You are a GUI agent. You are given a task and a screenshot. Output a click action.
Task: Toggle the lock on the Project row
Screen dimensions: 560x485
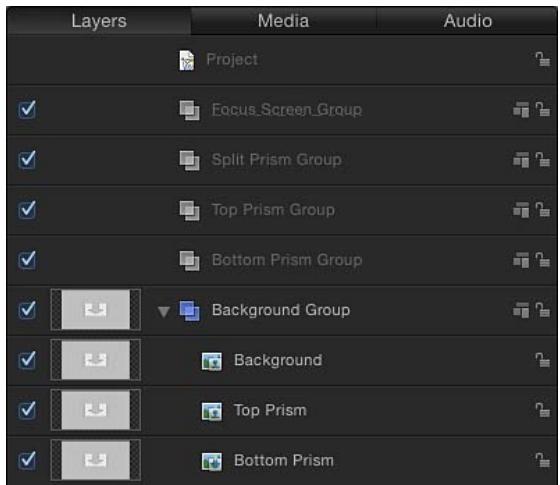[x=542, y=59]
